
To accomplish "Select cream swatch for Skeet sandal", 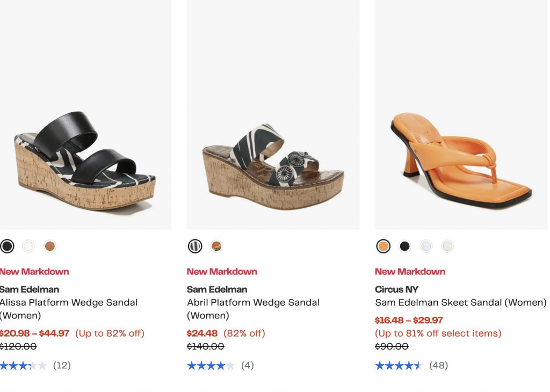I will (x=447, y=246).
